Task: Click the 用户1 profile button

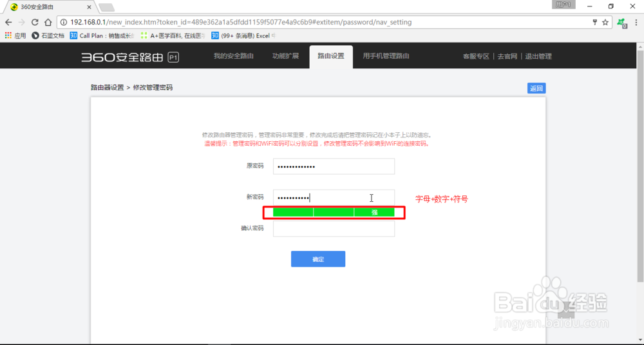Action: (563, 5)
